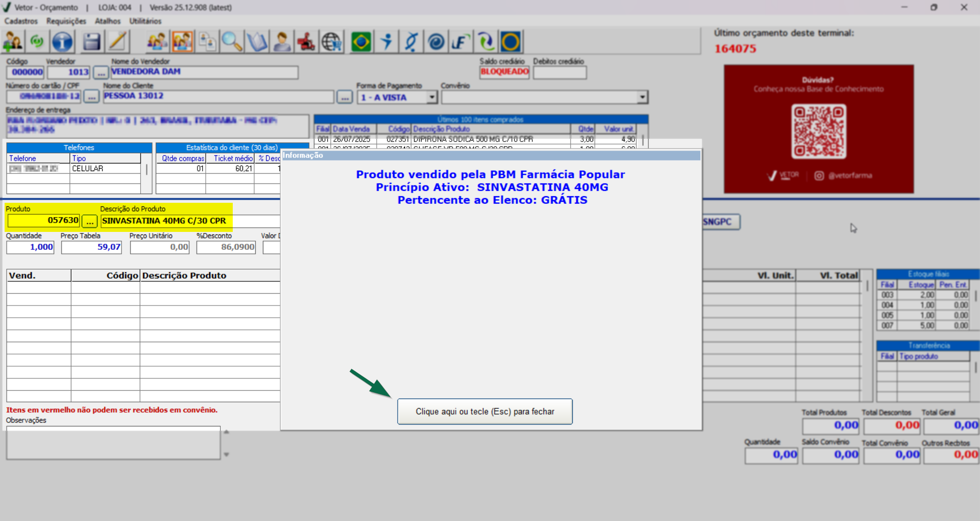Click last budget number 164075
Screen dimensions: 980x521
(736, 49)
